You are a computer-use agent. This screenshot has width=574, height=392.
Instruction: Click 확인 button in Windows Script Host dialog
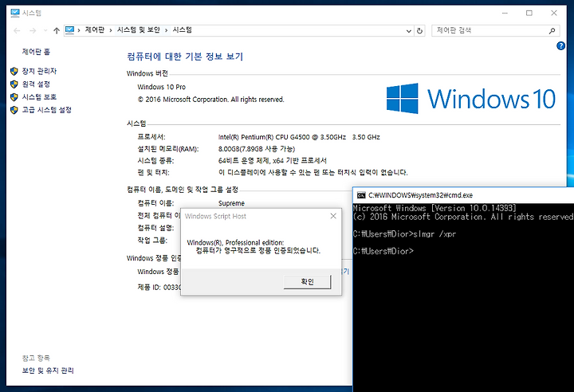308,282
